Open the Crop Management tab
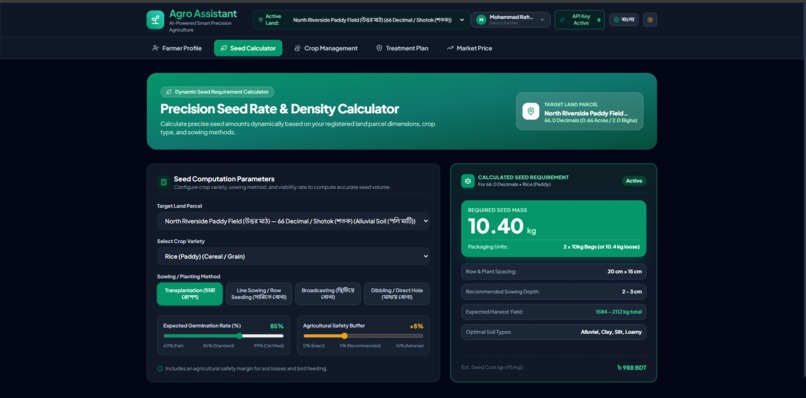This screenshot has width=806, height=398. coord(326,48)
